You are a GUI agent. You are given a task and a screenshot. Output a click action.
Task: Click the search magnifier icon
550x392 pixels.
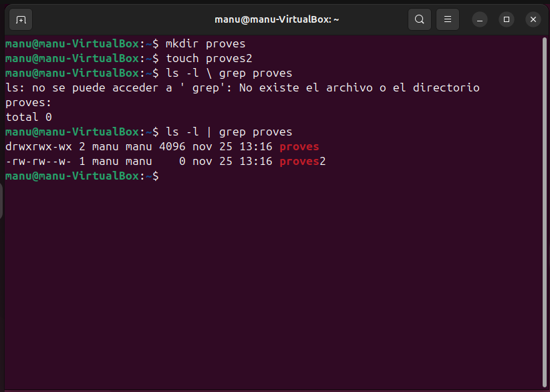[x=419, y=19]
